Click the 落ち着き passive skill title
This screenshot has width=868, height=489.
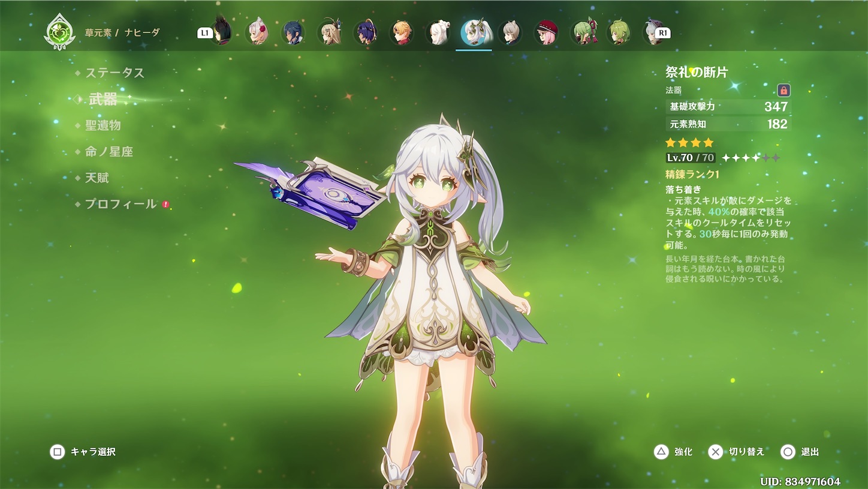(x=683, y=189)
